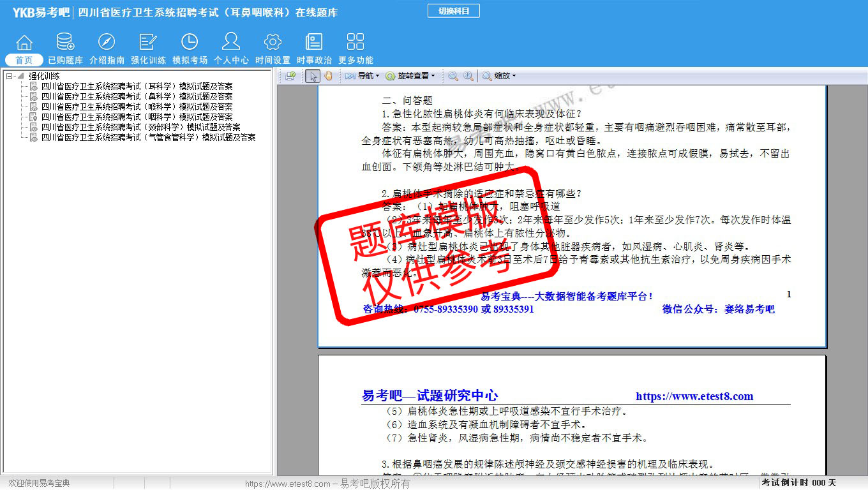Click the 二、问答题 section heading

407,101
